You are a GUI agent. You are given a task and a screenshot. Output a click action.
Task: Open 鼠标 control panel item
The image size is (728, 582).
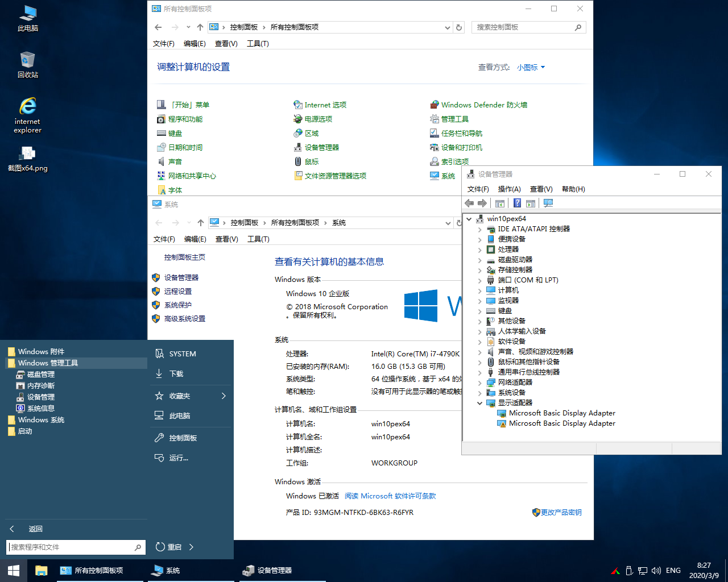point(306,161)
